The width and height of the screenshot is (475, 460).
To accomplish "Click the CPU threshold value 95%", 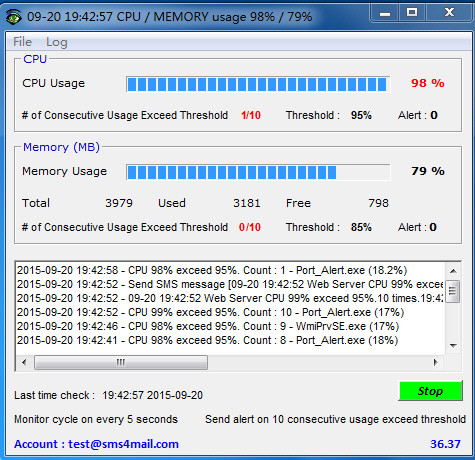I will pyautogui.click(x=361, y=115).
